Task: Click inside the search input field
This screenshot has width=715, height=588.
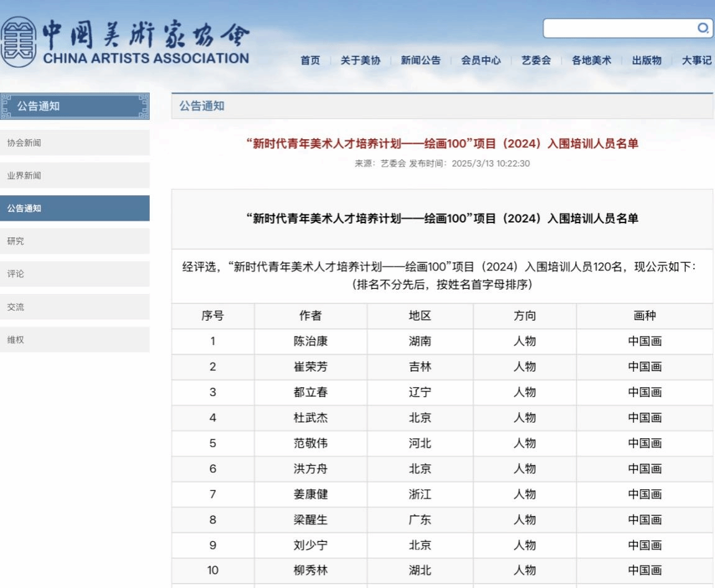Action: tap(619, 28)
